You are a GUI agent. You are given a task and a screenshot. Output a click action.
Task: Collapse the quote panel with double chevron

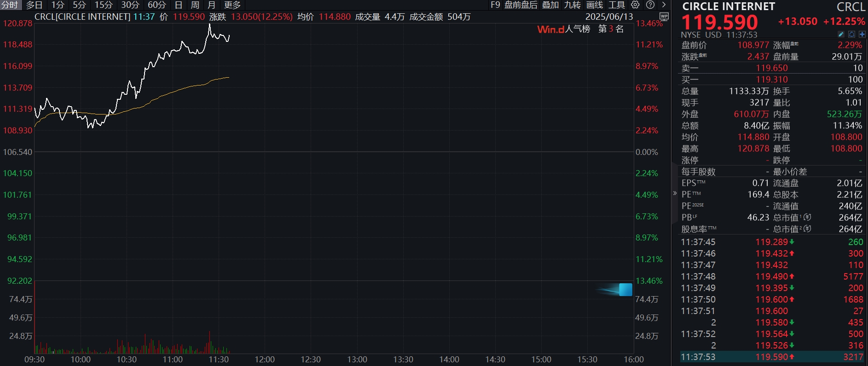675,193
